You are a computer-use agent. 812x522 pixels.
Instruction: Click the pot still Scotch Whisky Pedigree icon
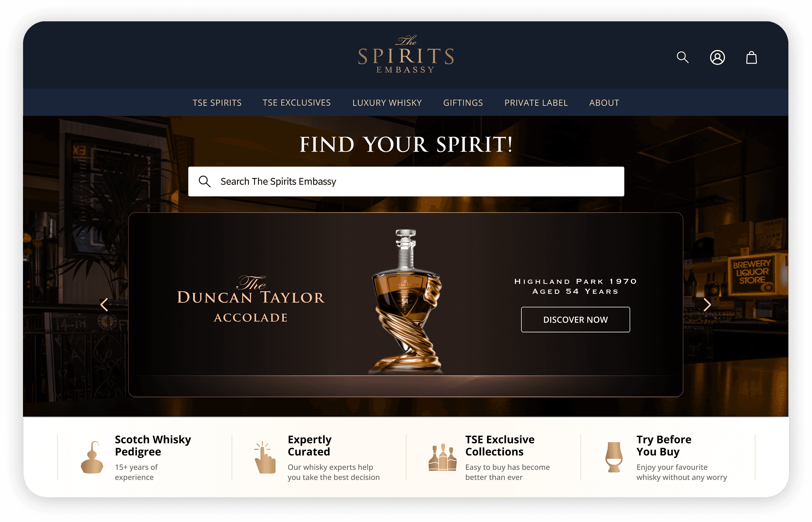(92, 457)
